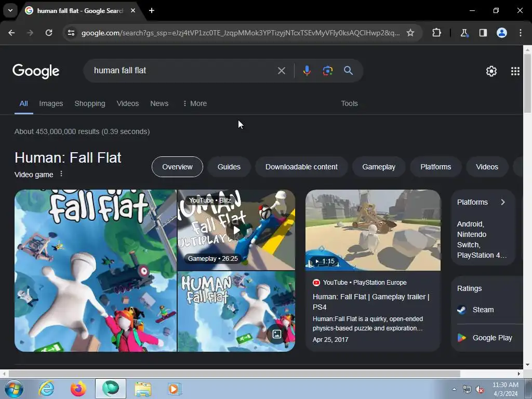Open File Explorer from taskbar
Image resolution: width=532 pixels, height=399 pixels.
(143, 389)
